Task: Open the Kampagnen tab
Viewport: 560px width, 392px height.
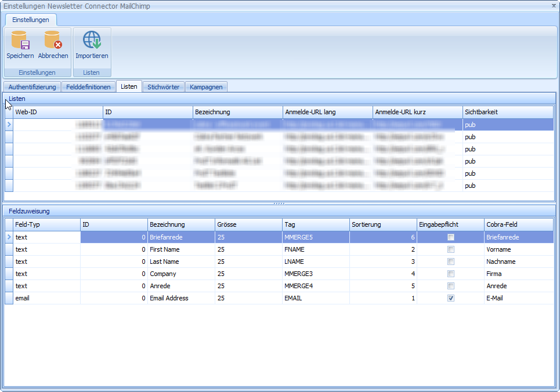Action: (x=206, y=87)
